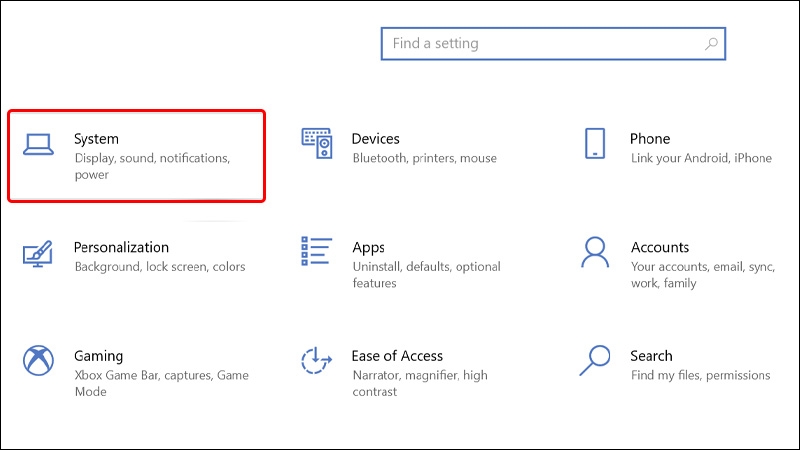
Task: Open the System laptop icon
Action: coord(38,144)
